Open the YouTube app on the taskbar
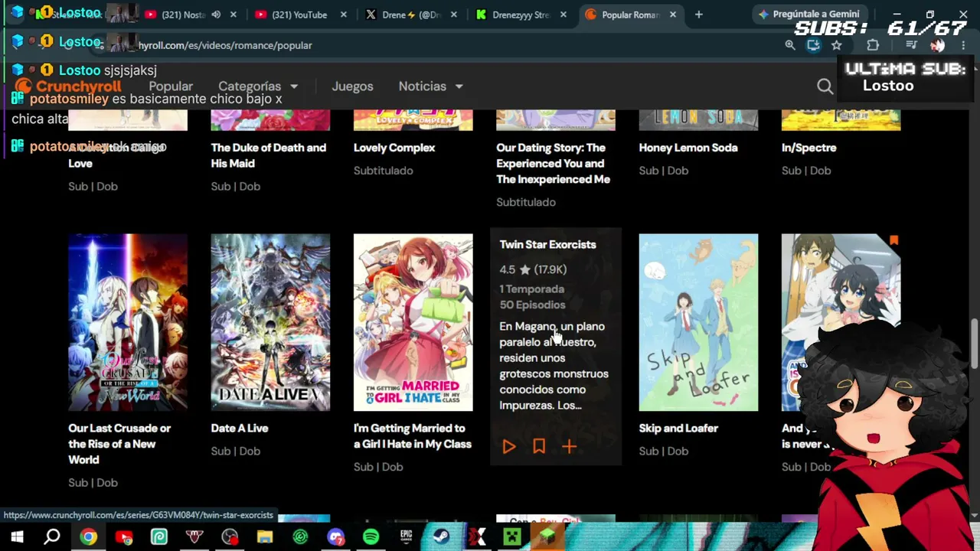980x551 pixels. tap(123, 537)
